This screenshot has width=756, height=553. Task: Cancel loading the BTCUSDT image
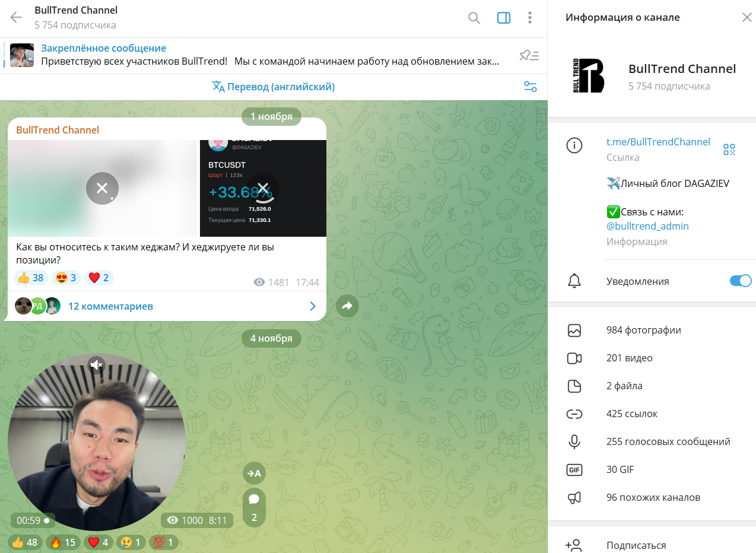coord(263,188)
